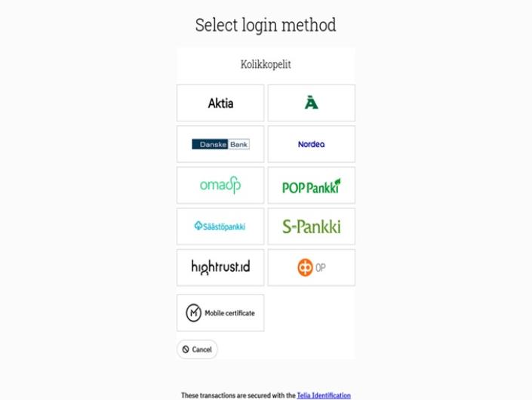Choose Aktia bank login
The image size is (532, 400).
point(220,103)
